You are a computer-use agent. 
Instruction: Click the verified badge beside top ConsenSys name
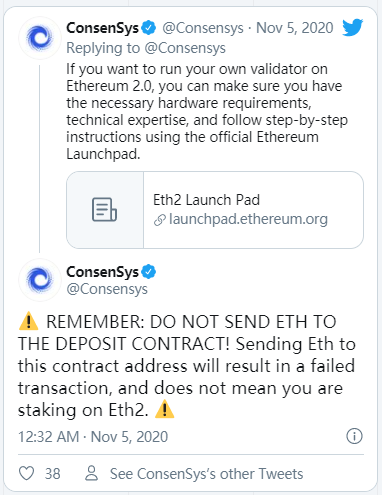(148, 28)
